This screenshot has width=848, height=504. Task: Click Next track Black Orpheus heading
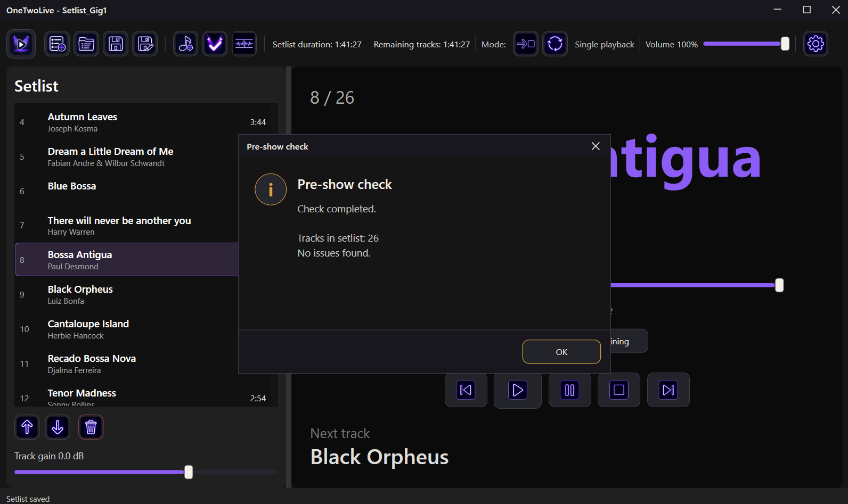(380, 457)
